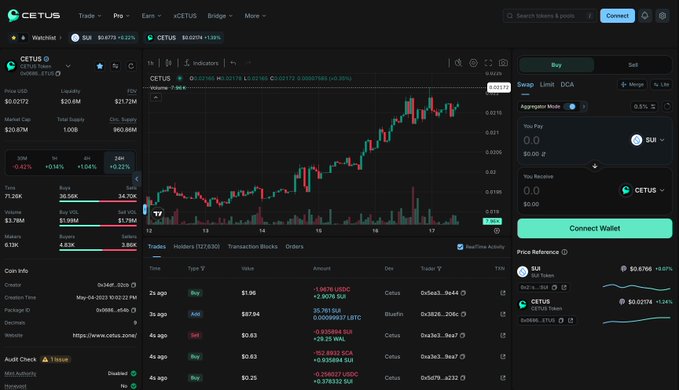Screen dimensions: 679x390
Task: Open the chart settings hexagon icon
Action: pos(473,63)
